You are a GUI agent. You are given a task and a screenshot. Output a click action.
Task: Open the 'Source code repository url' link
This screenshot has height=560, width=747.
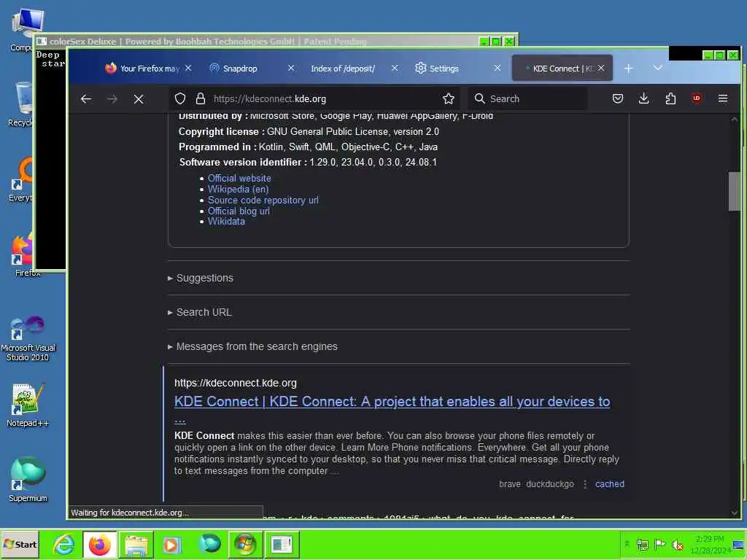tap(263, 200)
